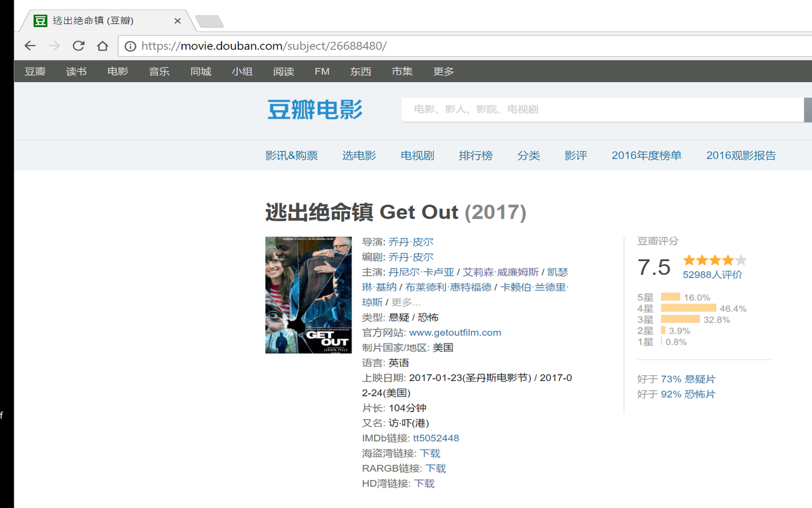Visit the official site www.getoutfilm.com
Screen dimensions: 812x508
455,332
